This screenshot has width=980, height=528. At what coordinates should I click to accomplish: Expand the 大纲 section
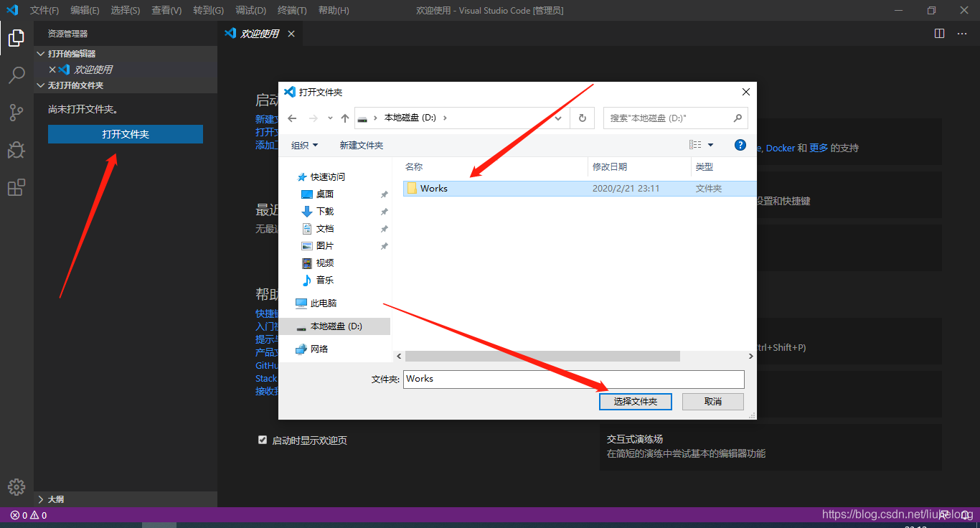pyautogui.click(x=41, y=499)
